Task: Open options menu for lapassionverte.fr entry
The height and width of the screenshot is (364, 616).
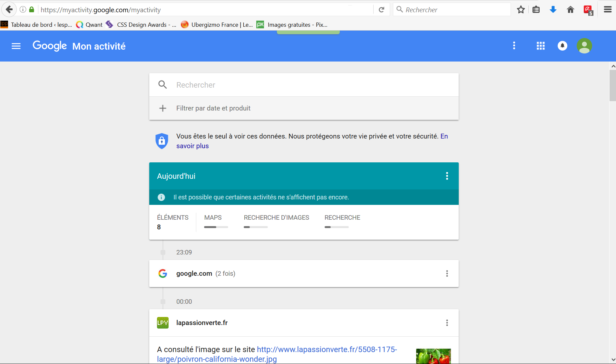Action: pyautogui.click(x=447, y=323)
